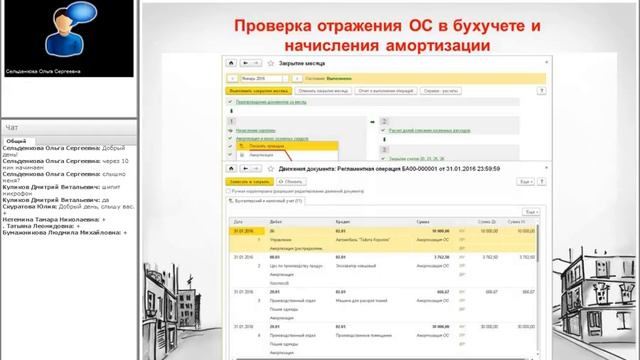Go forward in Движения документа window

click(256, 169)
